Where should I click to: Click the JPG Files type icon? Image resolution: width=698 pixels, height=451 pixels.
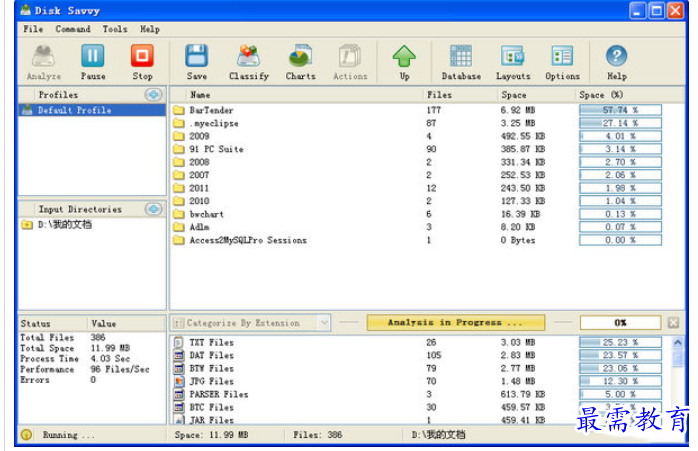click(x=179, y=381)
